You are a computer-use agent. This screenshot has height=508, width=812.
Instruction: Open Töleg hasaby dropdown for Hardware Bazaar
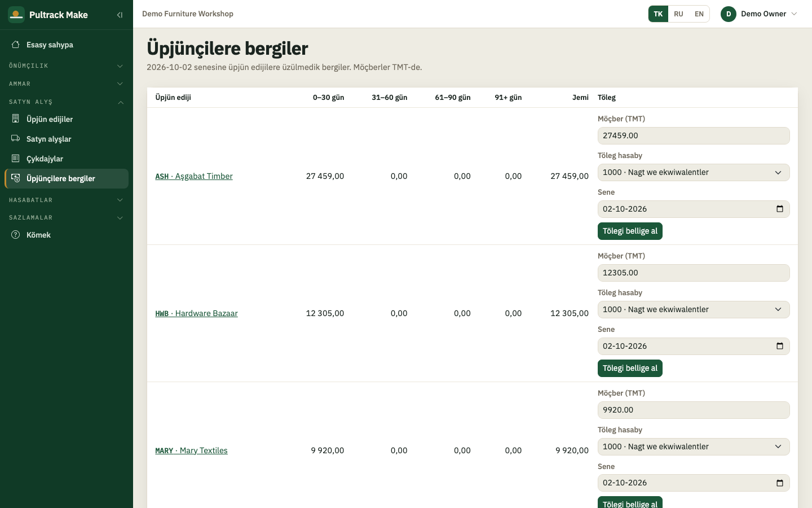click(694, 309)
